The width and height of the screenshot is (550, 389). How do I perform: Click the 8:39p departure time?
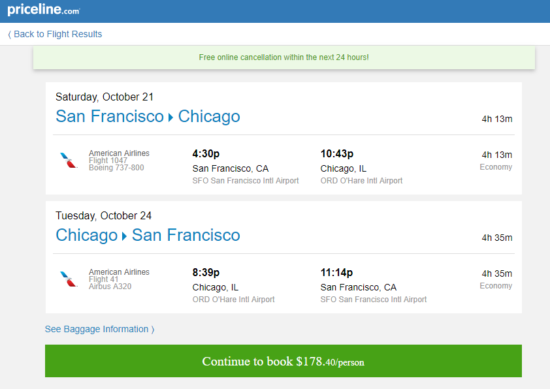click(x=206, y=273)
